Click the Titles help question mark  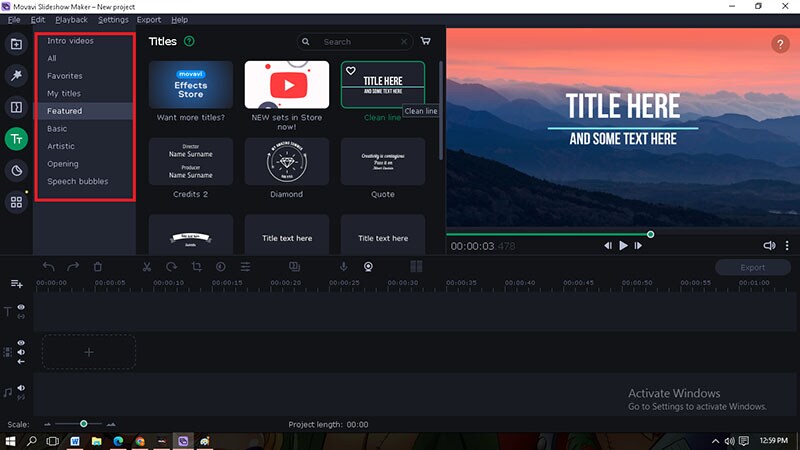pyautogui.click(x=189, y=41)
